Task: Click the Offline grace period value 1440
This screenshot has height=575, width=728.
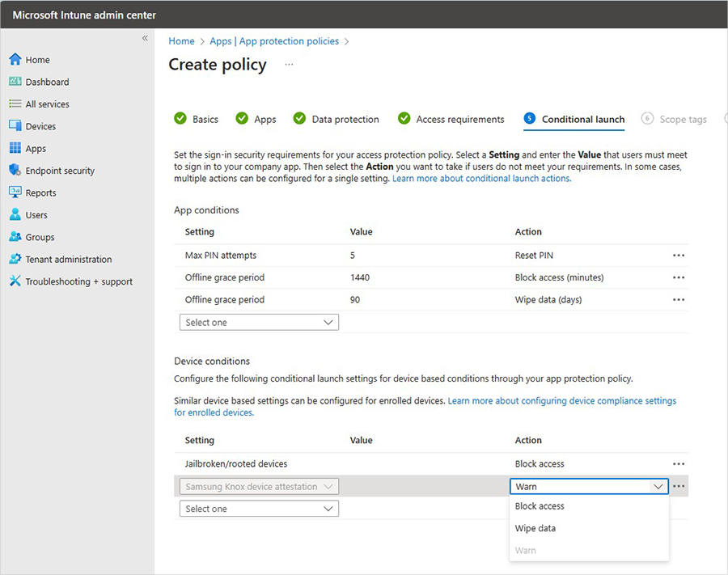Action: (360, 277)
